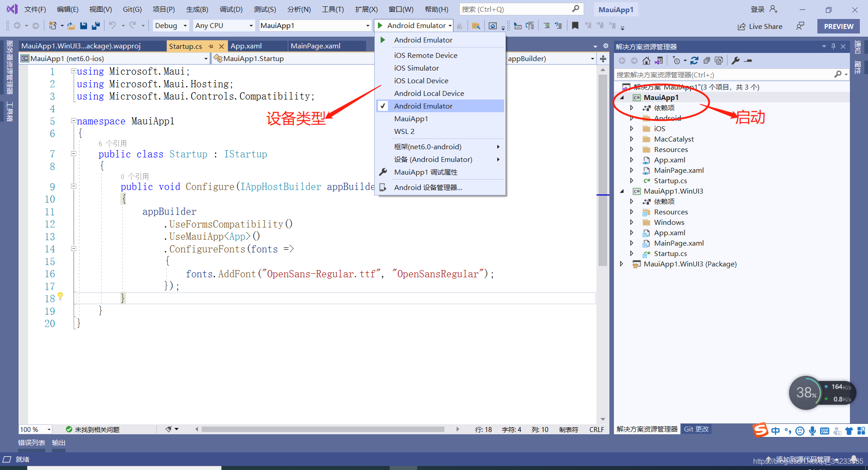Choose Android Local Device from the menu
Screen dimensions: 868x470
click(429, 93)
